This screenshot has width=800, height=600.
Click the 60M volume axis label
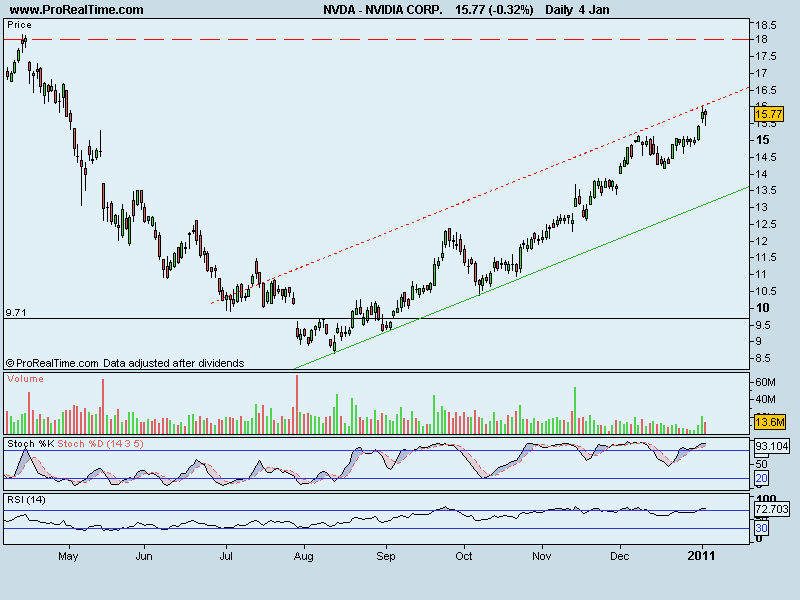click(x=765, y=382)
